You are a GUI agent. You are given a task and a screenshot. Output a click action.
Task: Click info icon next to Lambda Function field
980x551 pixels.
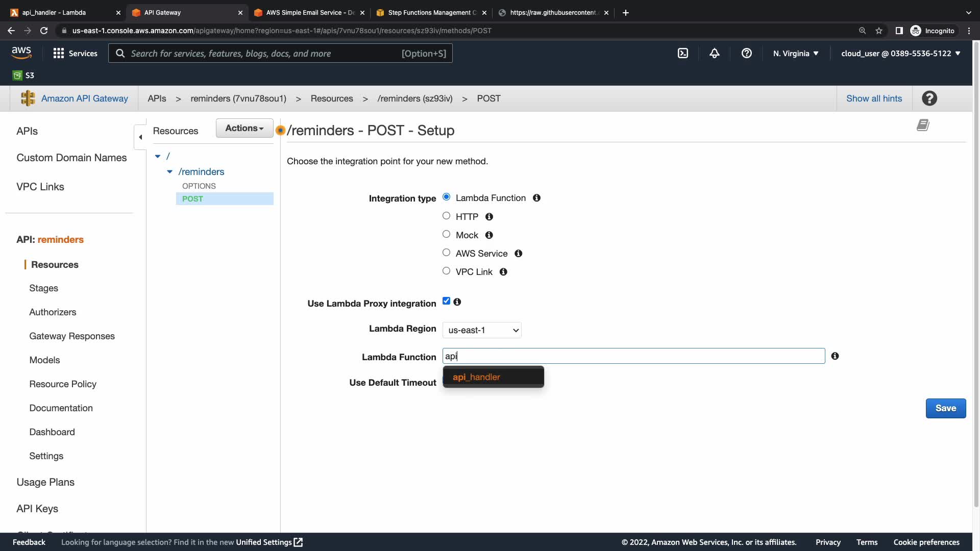click(x=835, y=356)
